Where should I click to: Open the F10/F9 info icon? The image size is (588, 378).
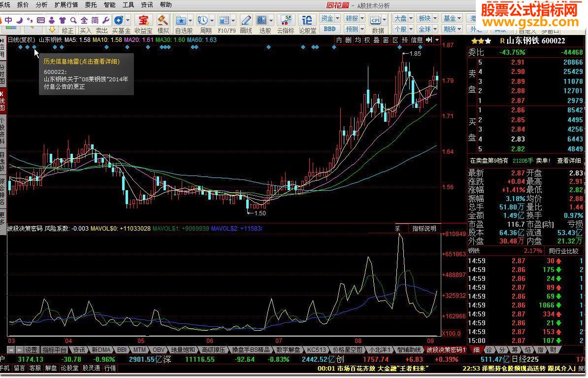click(x=224, y=20)
